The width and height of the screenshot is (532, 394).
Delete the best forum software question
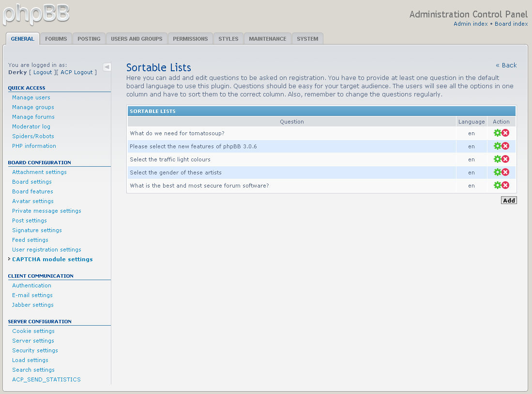(505, 185)
